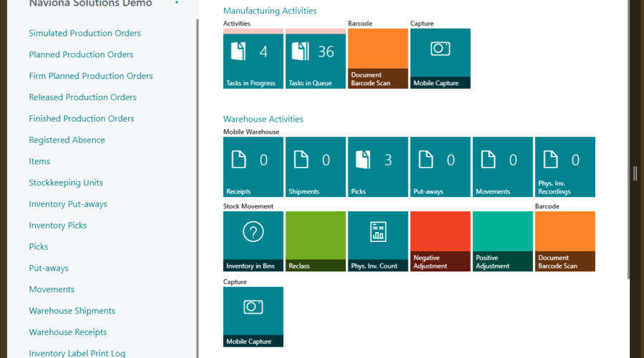Open Released Production Orders list
The height and width of the screenshot is (358, 644).
pyautogui.click(x=82, y=97)
